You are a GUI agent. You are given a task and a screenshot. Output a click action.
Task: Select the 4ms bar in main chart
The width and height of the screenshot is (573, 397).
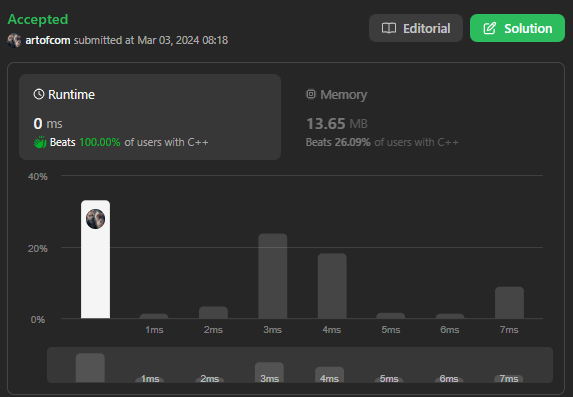tap(332, 286)
